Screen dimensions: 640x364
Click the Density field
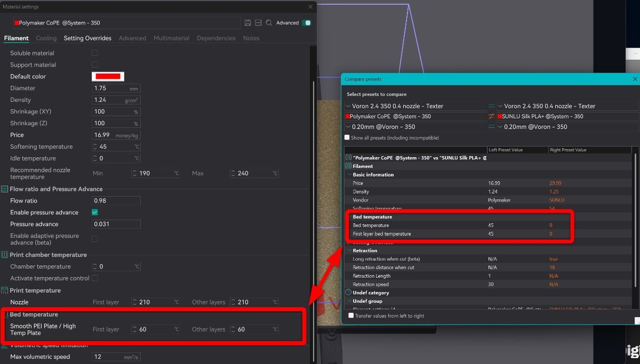(116, 100)
